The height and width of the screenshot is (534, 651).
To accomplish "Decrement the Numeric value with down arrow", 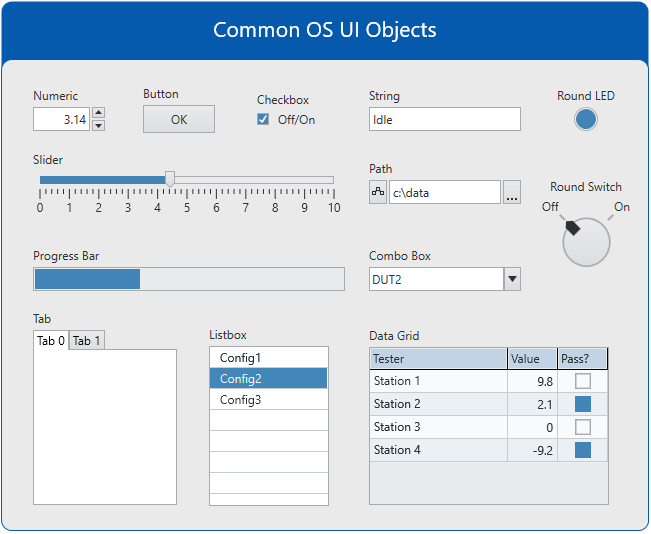I will point(98,125).
